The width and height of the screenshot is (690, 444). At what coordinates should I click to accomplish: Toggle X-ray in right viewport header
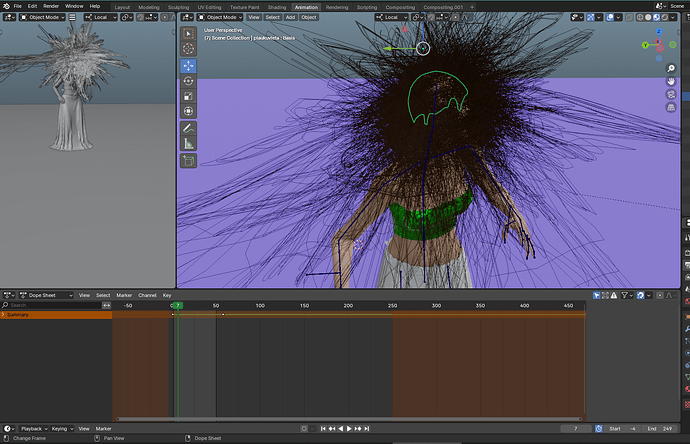629,17
